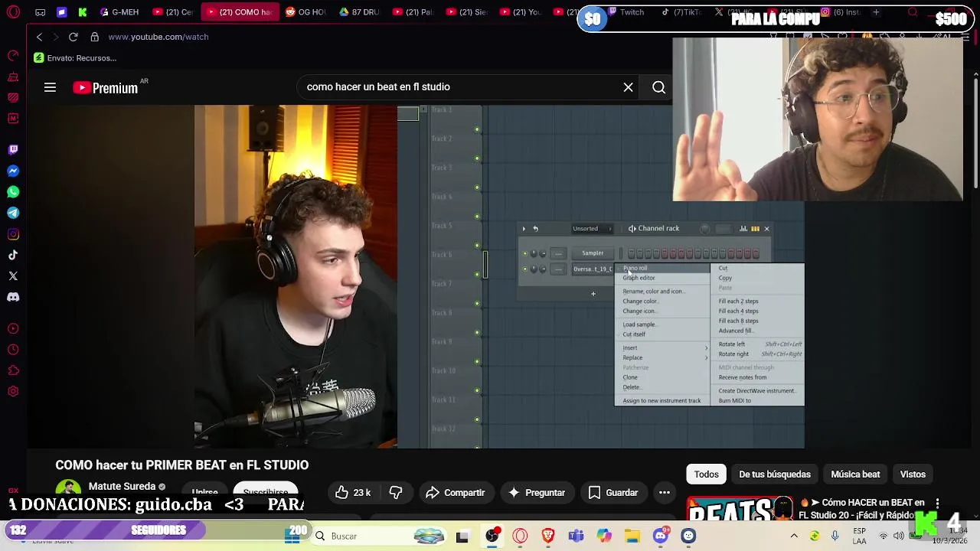Viewport: 980px width, 551px height.
Task: Select the Música beat filter chip
Action: (855, 474)
